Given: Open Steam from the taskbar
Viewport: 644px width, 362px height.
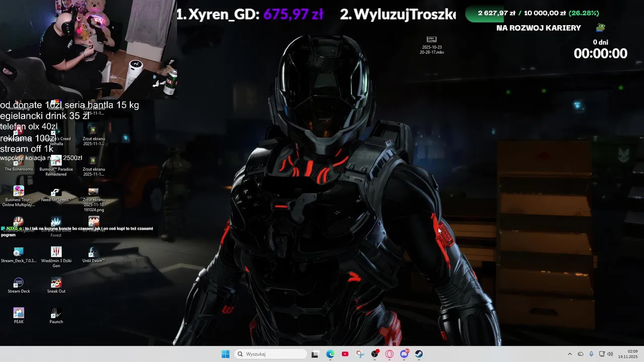Looking at the screenshot, I should [419, 354].
